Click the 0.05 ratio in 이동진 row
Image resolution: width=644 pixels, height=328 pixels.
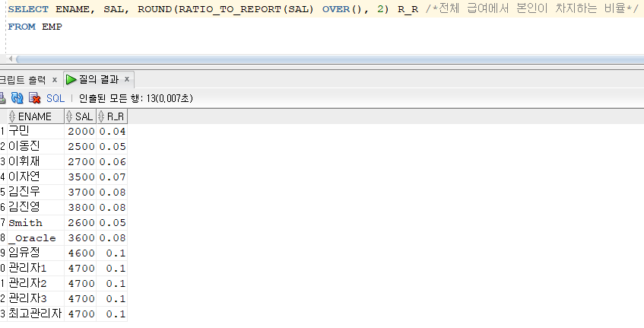pyautogui.click(x=113, y=147)
